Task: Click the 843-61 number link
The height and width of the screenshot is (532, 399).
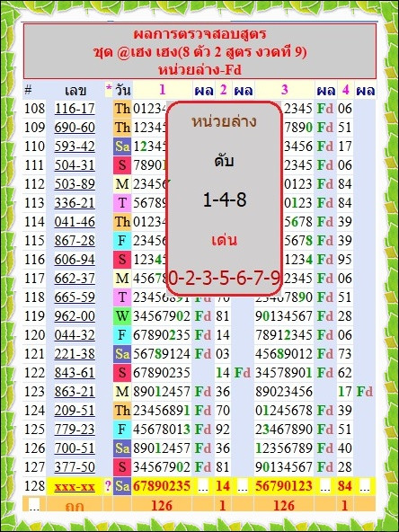Action: coord(75,373)
